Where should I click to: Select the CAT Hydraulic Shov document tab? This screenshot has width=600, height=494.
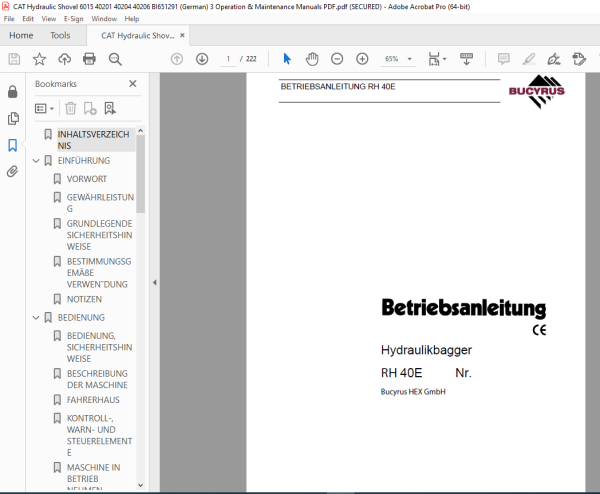coord(137,36)
